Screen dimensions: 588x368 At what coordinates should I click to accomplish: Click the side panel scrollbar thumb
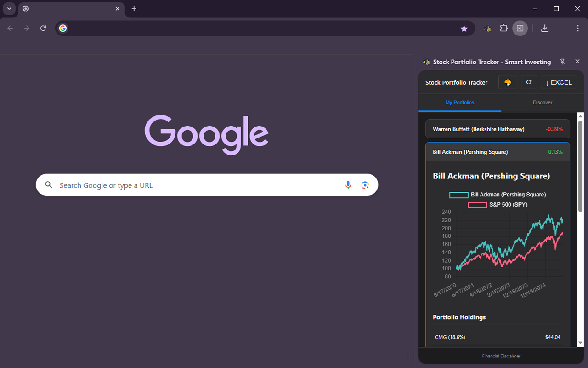pos(580,166)
